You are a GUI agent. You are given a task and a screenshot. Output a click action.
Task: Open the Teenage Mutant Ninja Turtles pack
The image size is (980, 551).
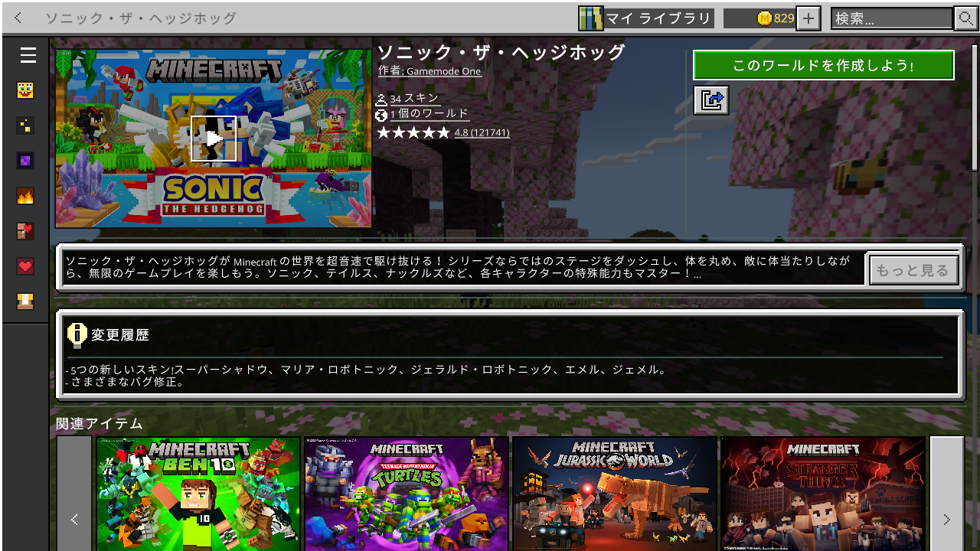(x=407, y=494)
